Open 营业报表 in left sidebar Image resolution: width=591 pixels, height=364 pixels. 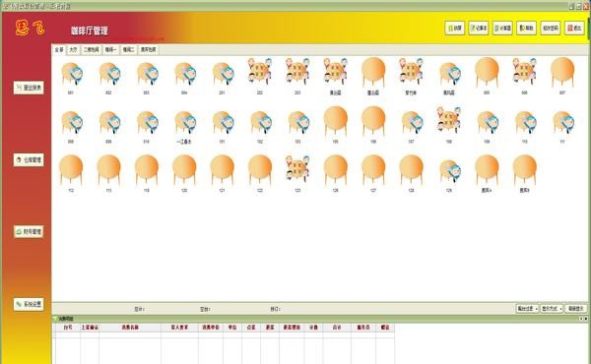29,88
